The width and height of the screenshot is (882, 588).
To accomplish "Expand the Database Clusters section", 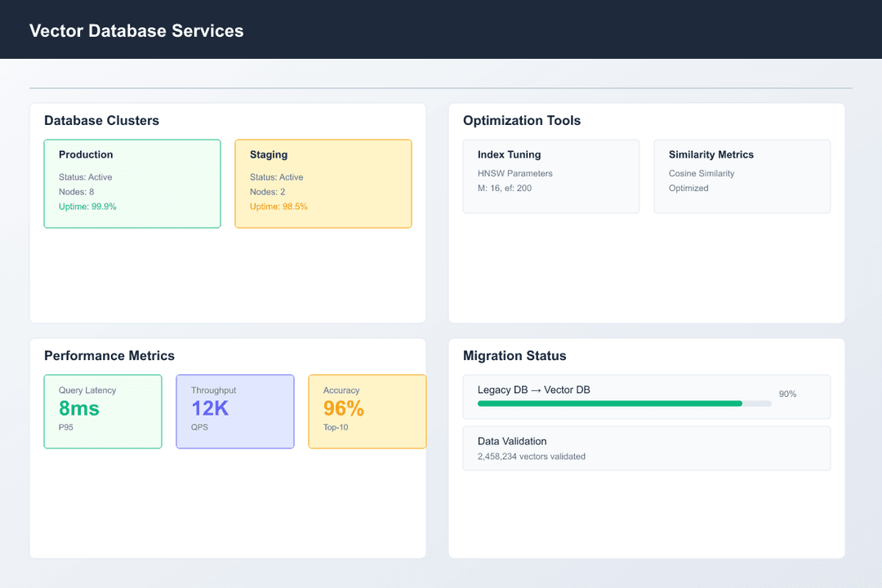I will click(x=101, y=120).
